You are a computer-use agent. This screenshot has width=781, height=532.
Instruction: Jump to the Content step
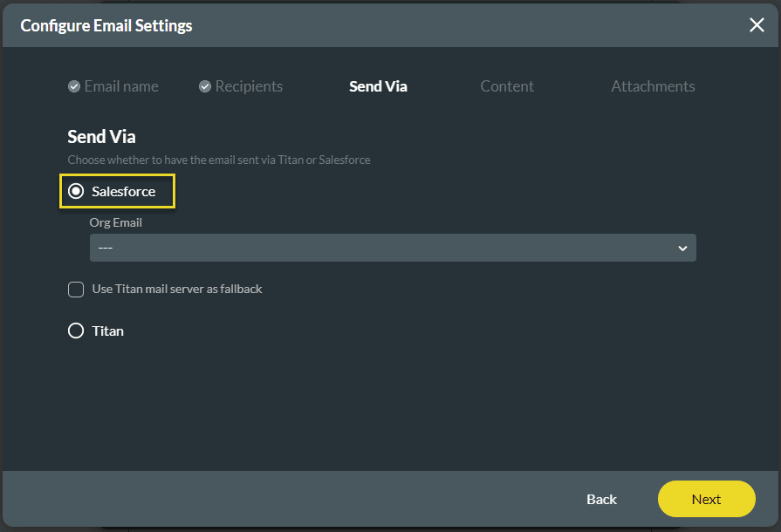click(507, 86)
